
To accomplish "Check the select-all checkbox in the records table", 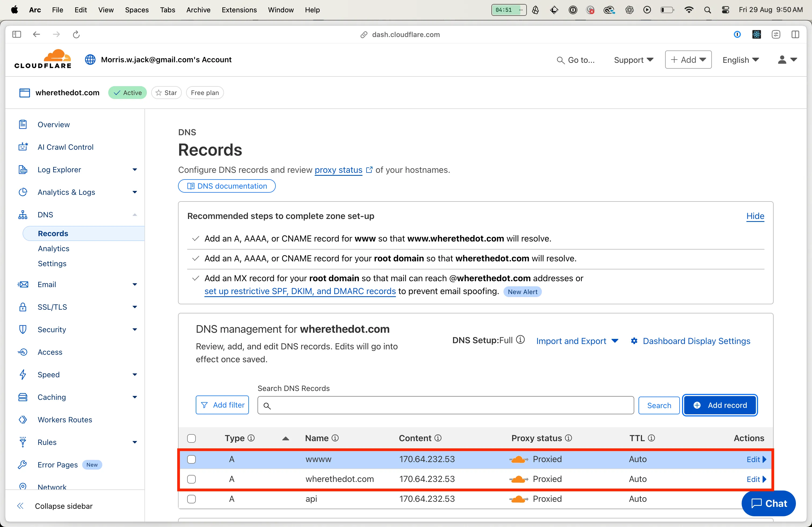I will (191, 438).
